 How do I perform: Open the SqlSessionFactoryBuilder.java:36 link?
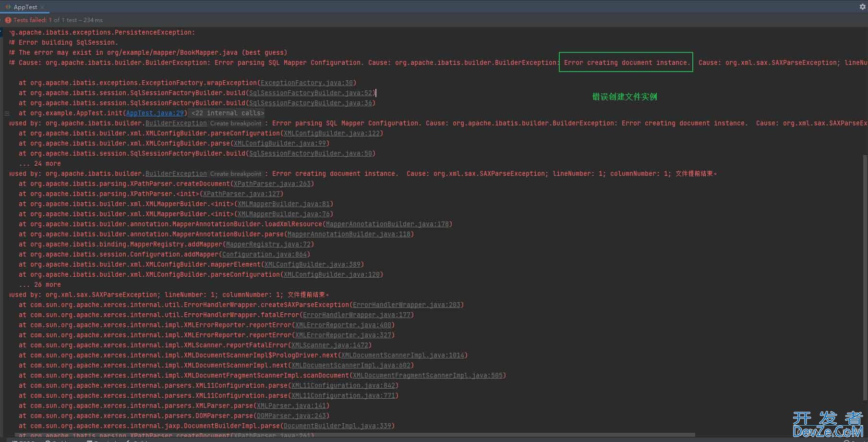click(311, 103)
